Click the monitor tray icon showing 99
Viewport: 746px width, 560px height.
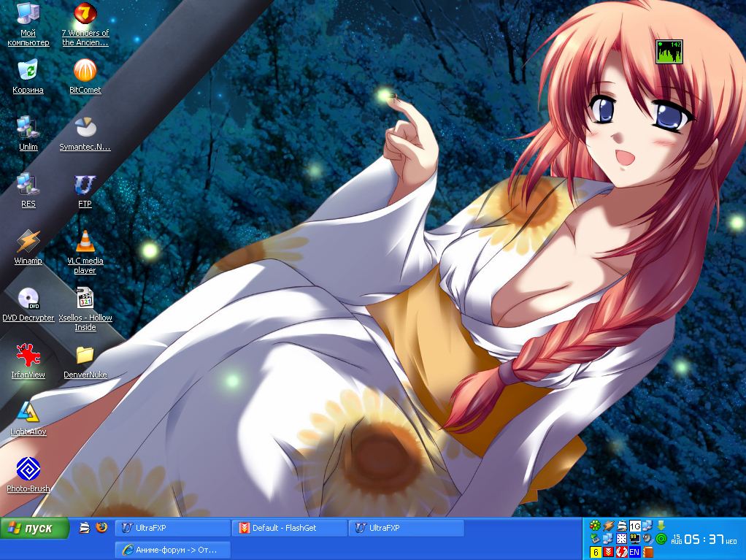point(635,539)
